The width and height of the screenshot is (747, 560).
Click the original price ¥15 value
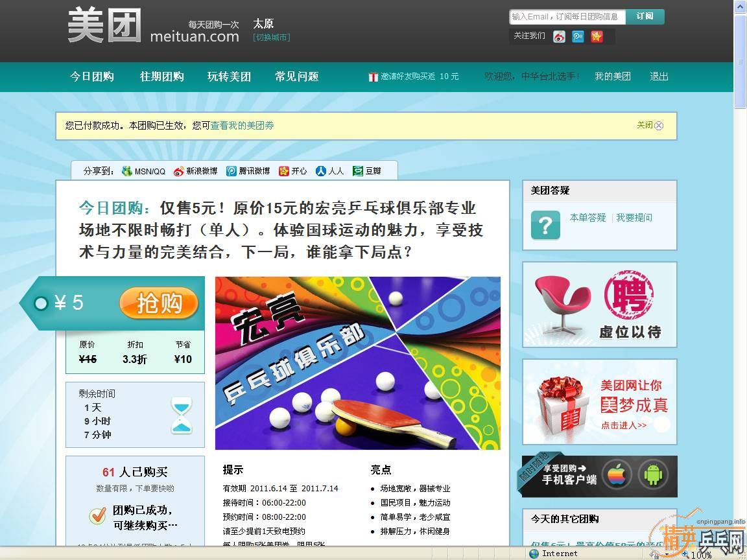[x=88, y=360]
